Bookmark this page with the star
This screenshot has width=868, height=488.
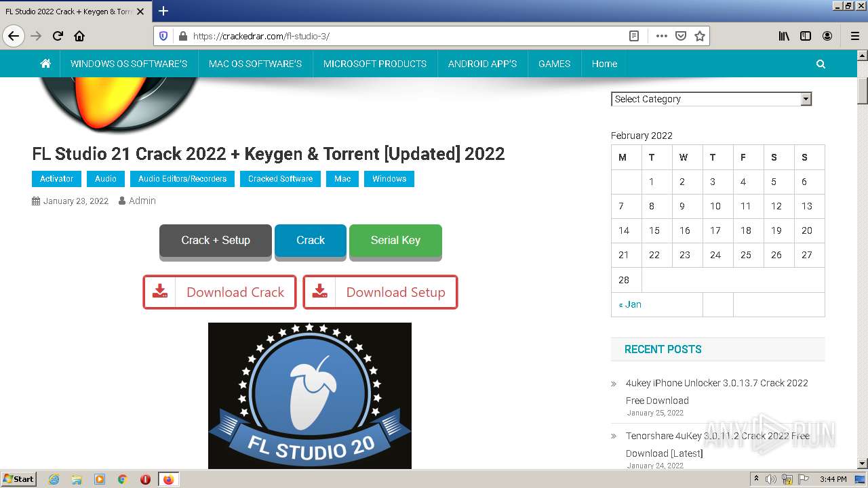(700, 36)
